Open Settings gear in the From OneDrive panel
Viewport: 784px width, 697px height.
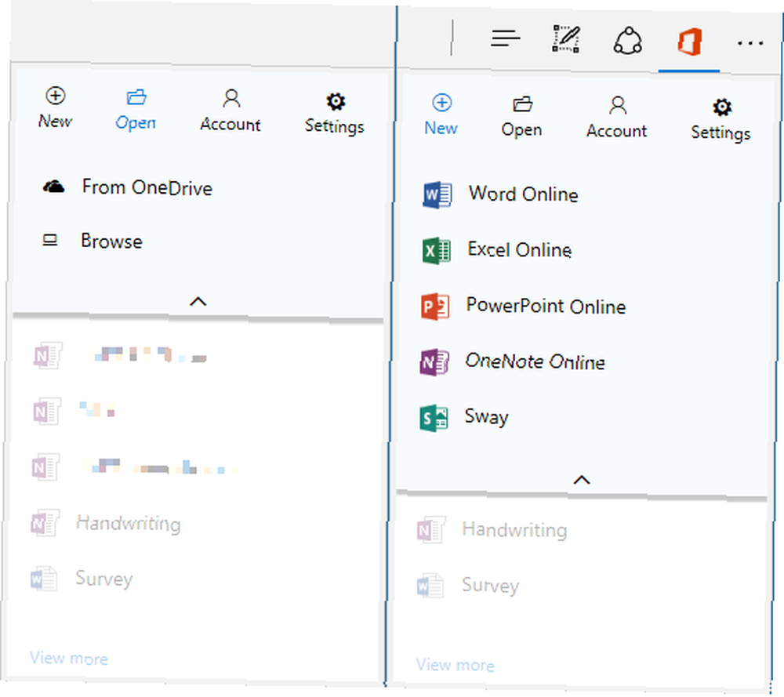pos(335,114)
